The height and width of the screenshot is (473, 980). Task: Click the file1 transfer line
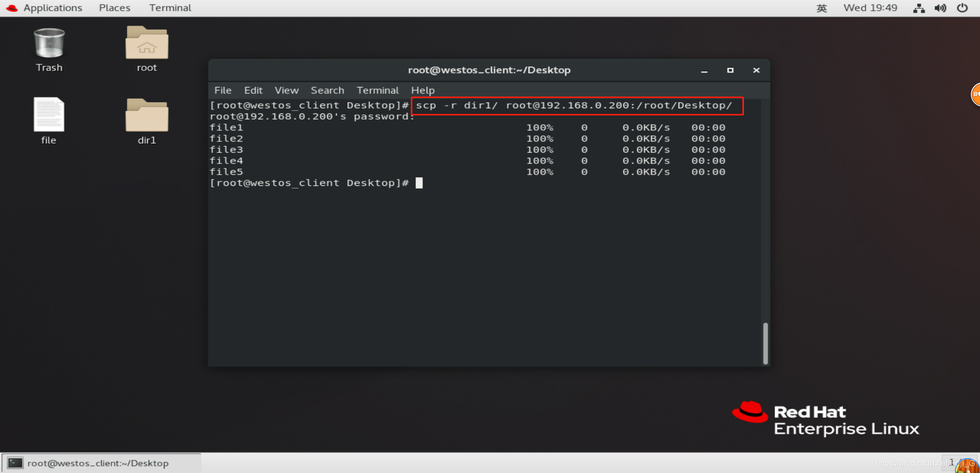(468, 128)
